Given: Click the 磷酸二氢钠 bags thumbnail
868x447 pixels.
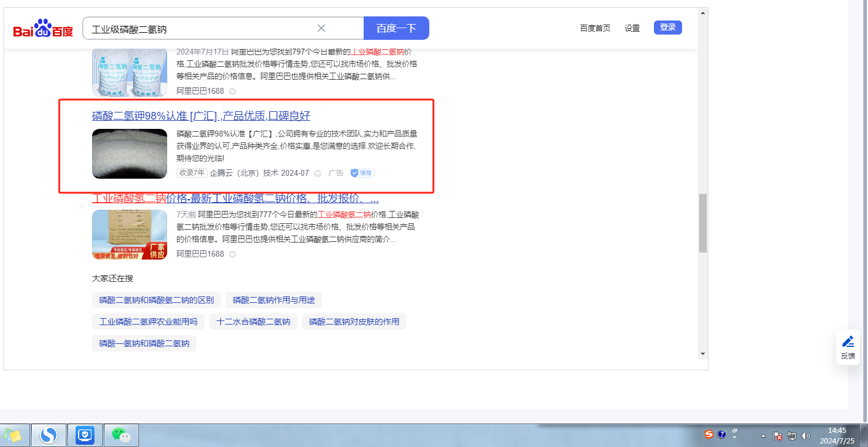Looking at the screenshot, I should click(x=130, y=73).
